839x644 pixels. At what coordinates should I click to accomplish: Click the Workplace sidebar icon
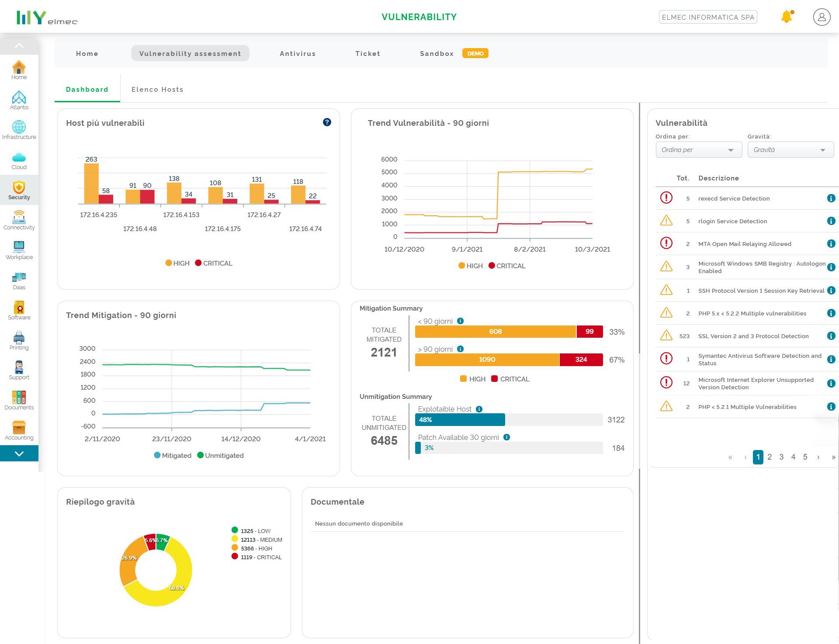(19, 247)
